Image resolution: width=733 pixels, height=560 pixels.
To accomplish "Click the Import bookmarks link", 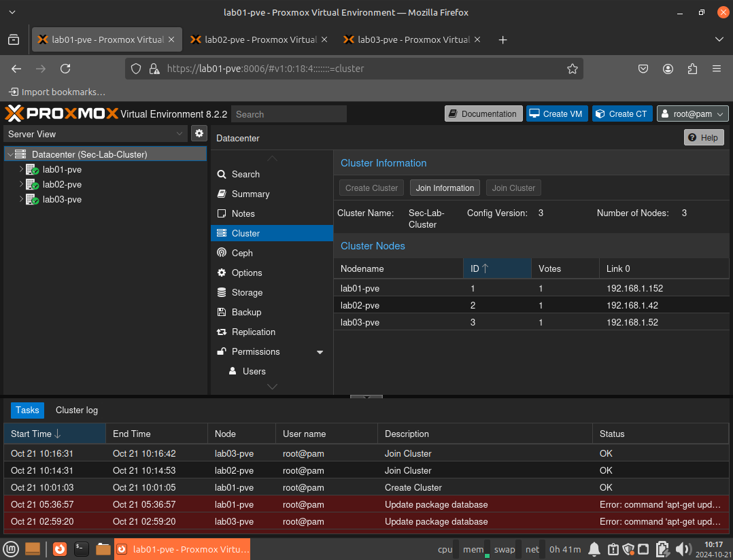I will point(58,92).
